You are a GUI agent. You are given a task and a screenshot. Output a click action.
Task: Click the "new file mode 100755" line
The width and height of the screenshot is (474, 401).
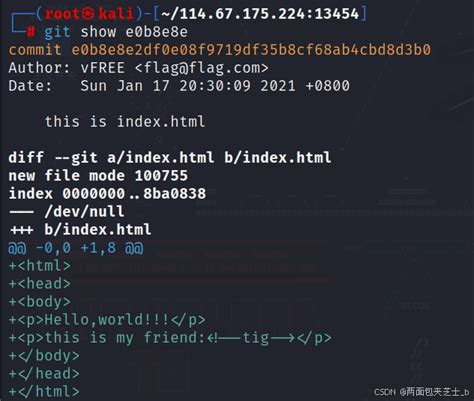[x=98, y=175]
